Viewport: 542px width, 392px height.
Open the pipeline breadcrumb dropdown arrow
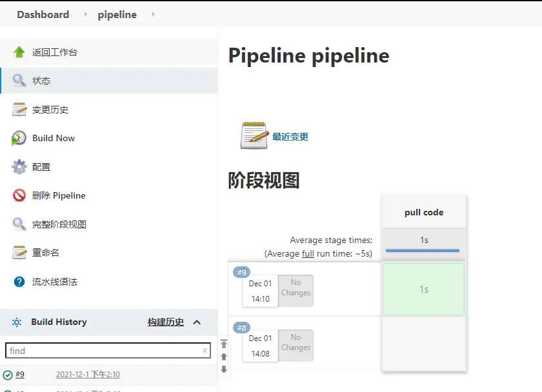[153, 14]
